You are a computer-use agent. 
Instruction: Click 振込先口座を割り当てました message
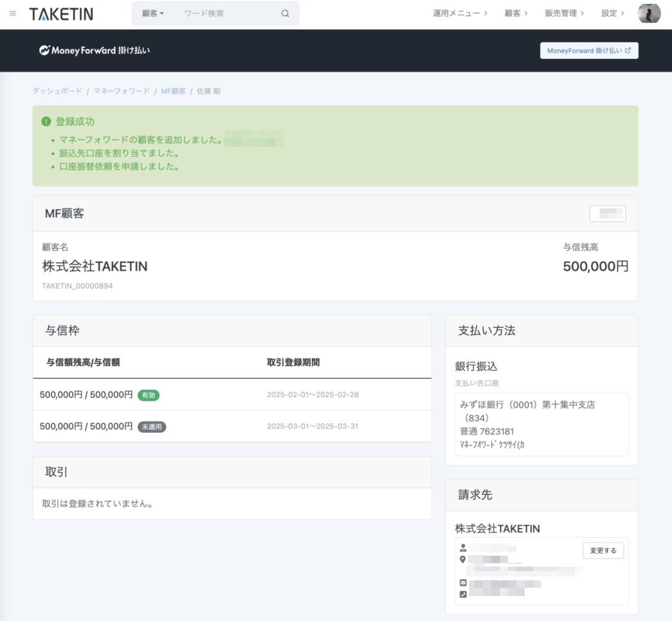coord(120,153)
